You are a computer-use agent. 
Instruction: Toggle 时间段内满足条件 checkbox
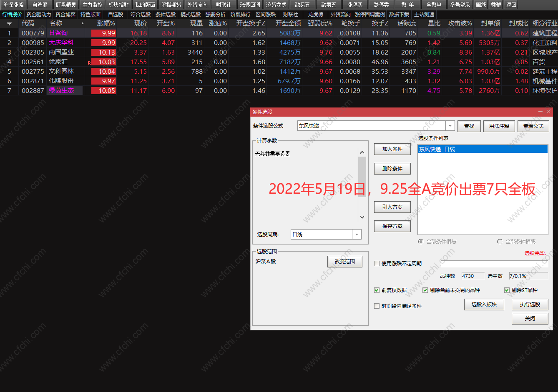pyautogui.click(x=377, y=306)
